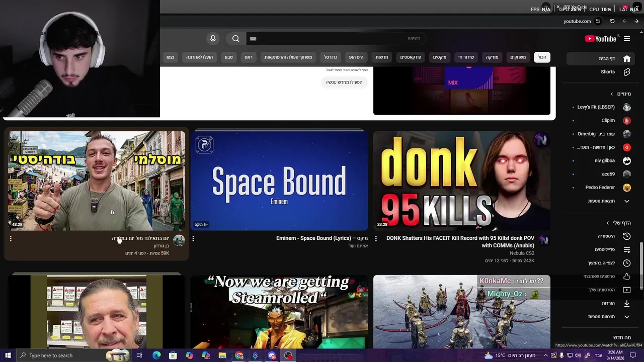
Task: Select the הכול filter chip
Action: (542, 57)
